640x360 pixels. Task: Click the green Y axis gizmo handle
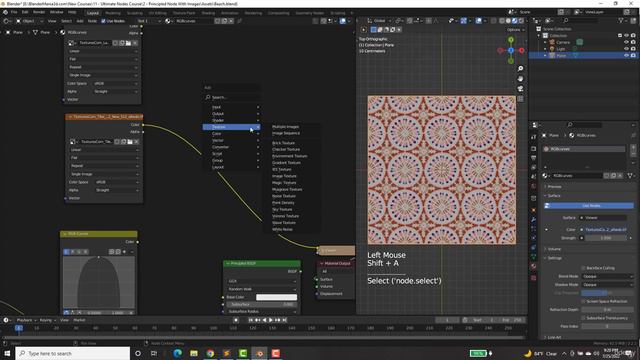pos(511,40)
